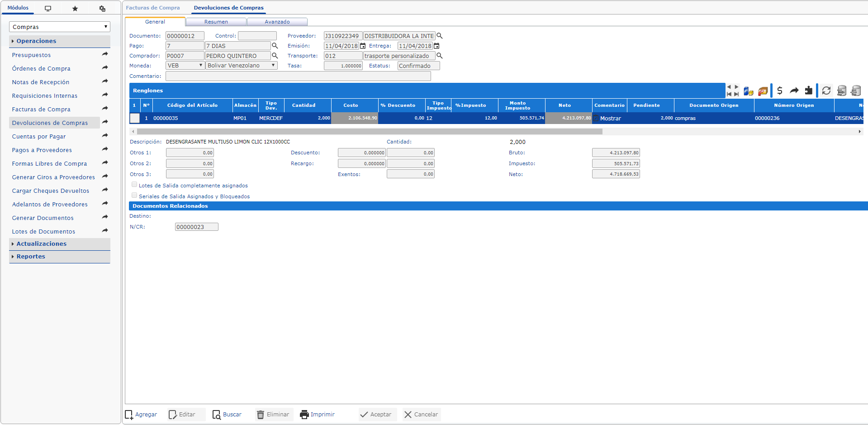868x425 pixels.
Task: Collapse the Operaciones section
Action: coord(60,41)
